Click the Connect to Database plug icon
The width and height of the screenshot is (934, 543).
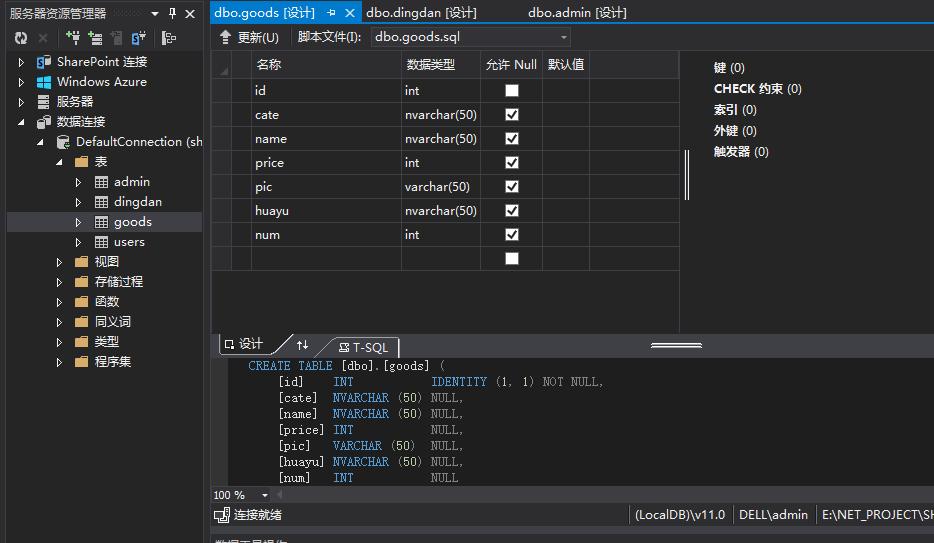73,38
